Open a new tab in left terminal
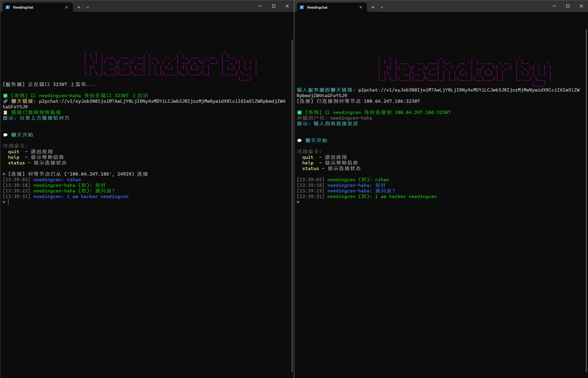This screenshot has width=588, height=378. 79,7
